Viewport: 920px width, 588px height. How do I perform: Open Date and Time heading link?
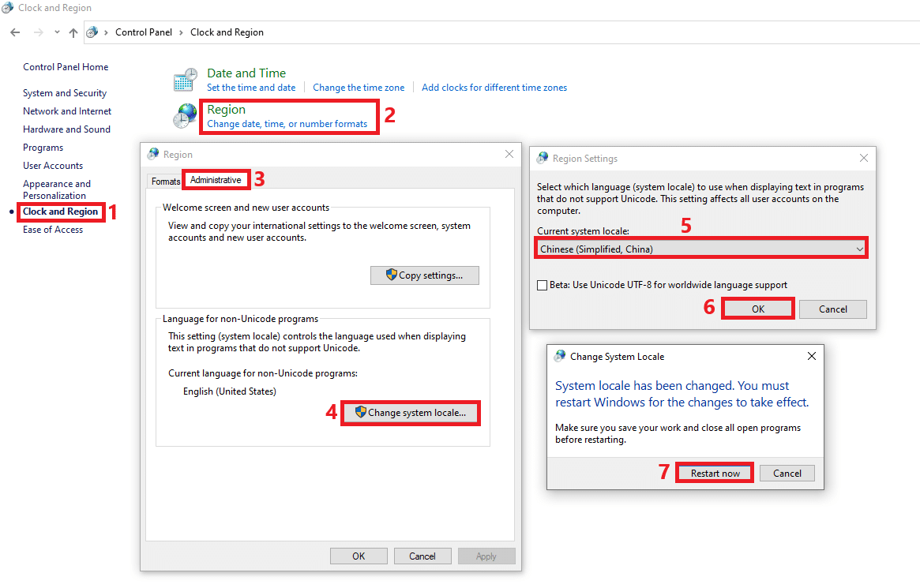pyautogui.click(x=246, y=73)
